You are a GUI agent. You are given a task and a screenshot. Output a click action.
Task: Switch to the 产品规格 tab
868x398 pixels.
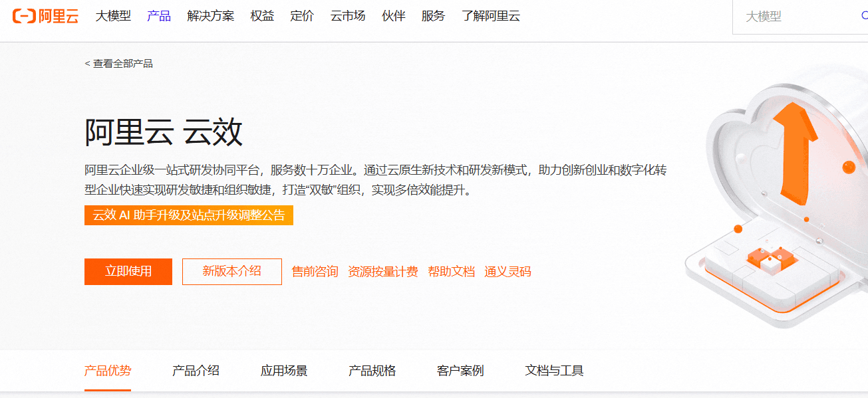[372, 371]
